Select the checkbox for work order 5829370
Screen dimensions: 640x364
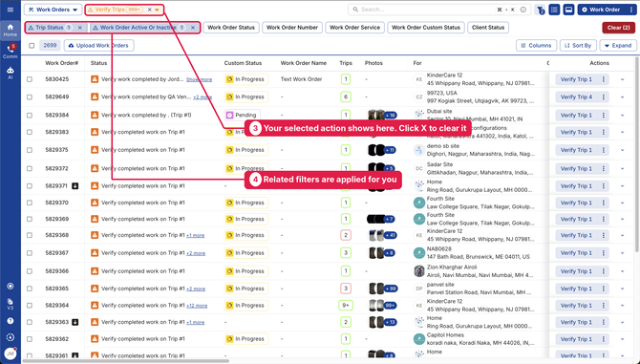click(x=30, y=203)
